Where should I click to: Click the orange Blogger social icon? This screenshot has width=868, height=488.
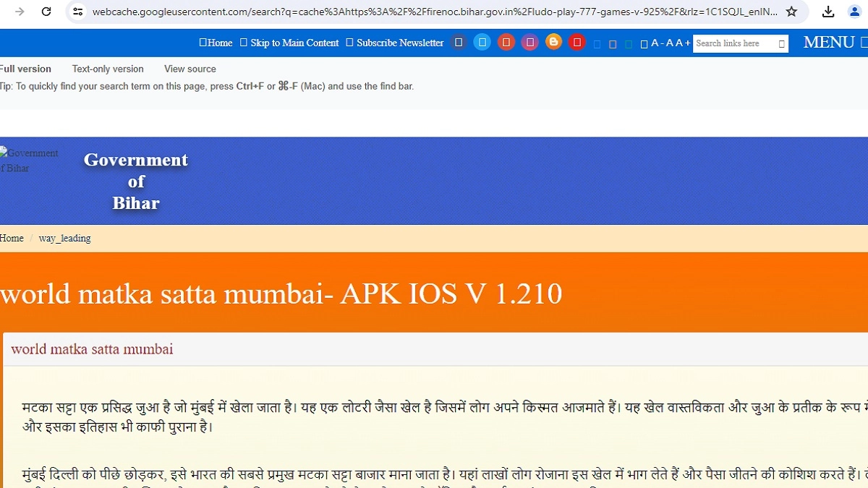point(553,42)
